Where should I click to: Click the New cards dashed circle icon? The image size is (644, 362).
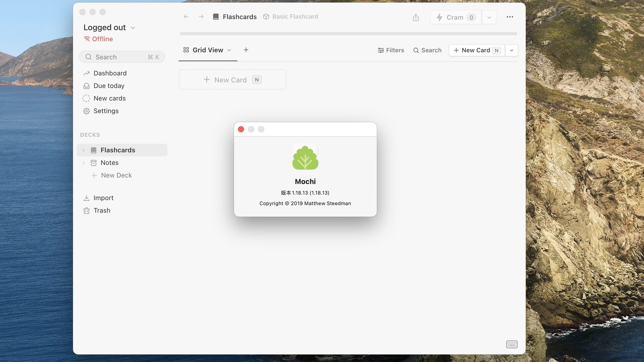click(x=87, y=99)
